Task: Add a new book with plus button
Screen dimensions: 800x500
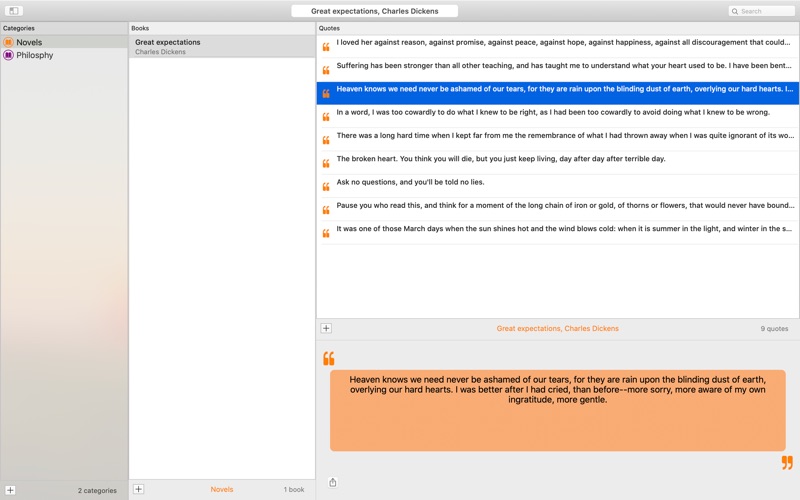Action: click(138, 489)
